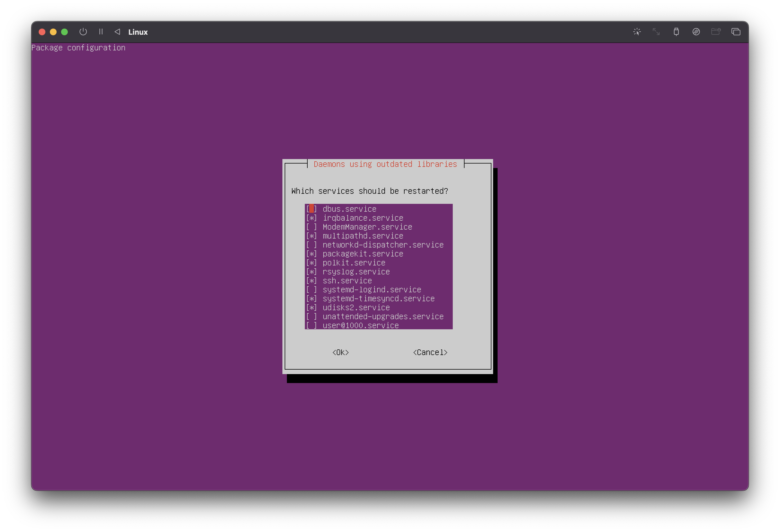Uncheck ssh.service restart option

(312, 281)
